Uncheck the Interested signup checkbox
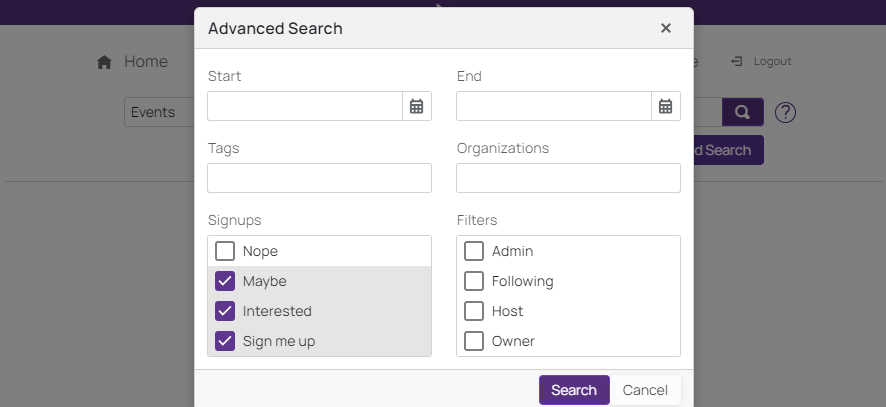This screenshot has height=407, width=886. 225,311
